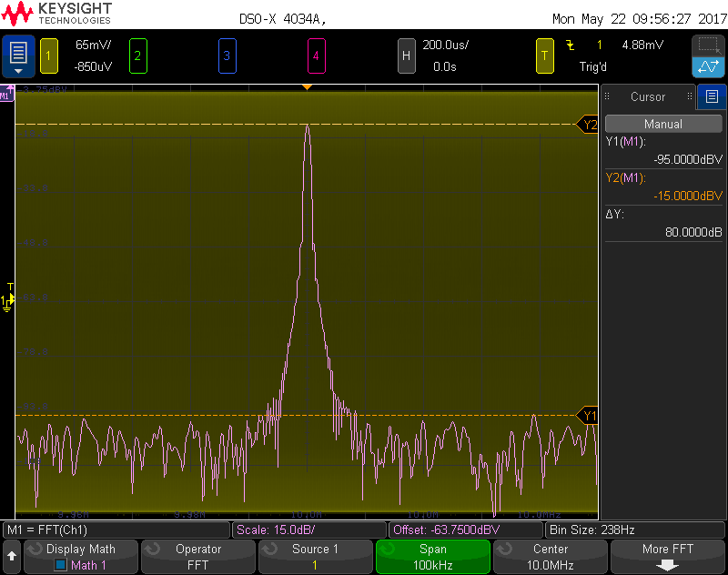The height and width of the screenshot is (575, 728).
Task: Select the Y1(M1) value -95.0000dBV
Action: 688,159
